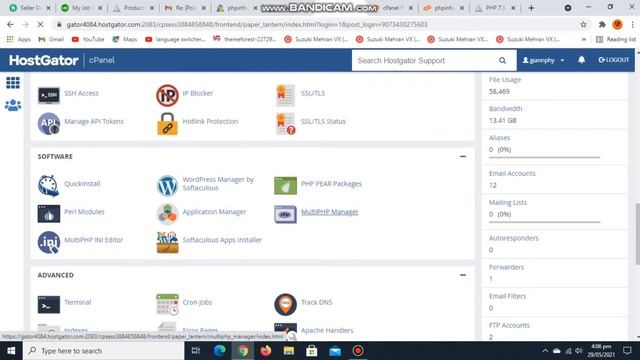Open the Gmail bookmark
This screenshot has width=640, height=360.
coord(51,39)
